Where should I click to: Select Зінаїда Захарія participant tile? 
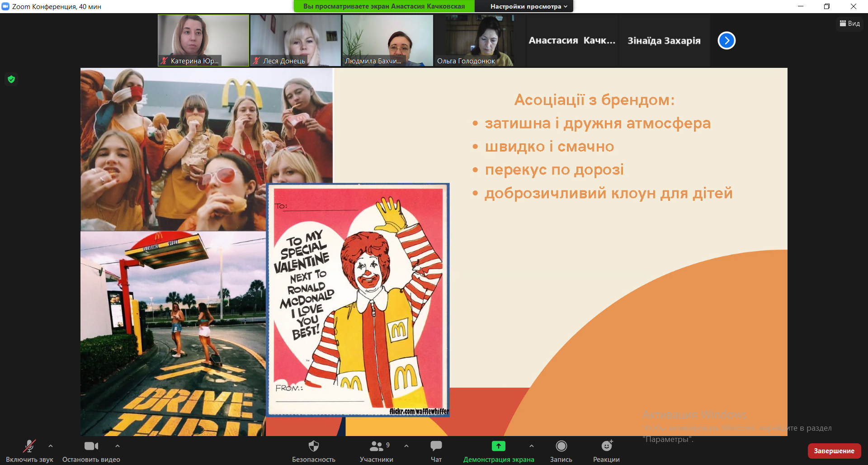(664, 40)
